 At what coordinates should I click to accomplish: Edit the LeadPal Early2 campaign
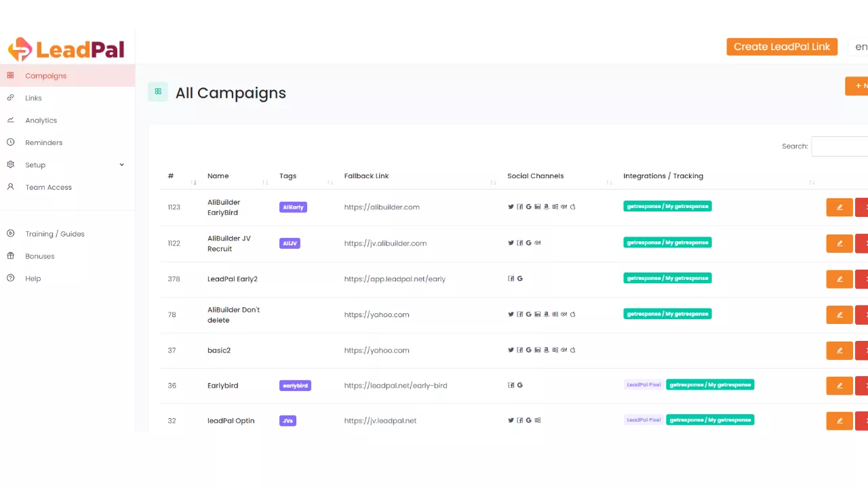[x=839, y=279]
